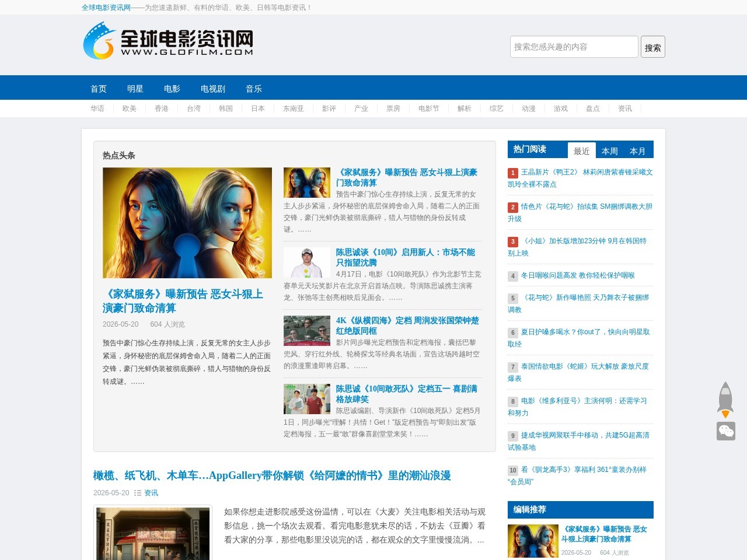Screen dimensions: 747x560
Task: Open the 动漫 sub-category link
Action: 529,108
